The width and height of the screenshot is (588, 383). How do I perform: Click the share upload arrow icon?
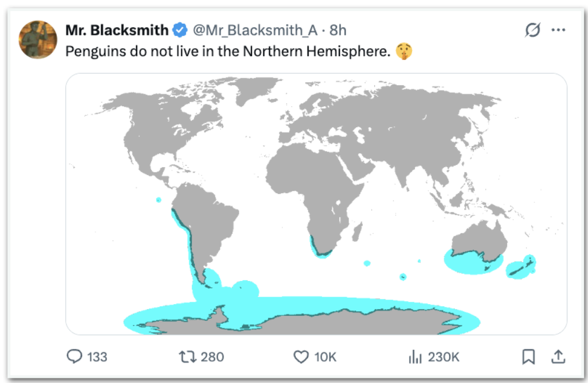click(558, 356)
